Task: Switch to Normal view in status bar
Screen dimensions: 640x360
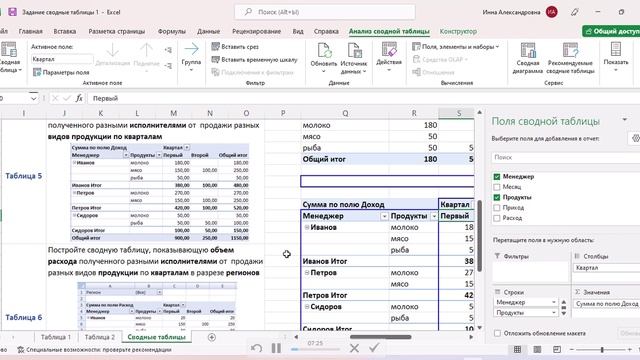Action: [x=517, y=349]
